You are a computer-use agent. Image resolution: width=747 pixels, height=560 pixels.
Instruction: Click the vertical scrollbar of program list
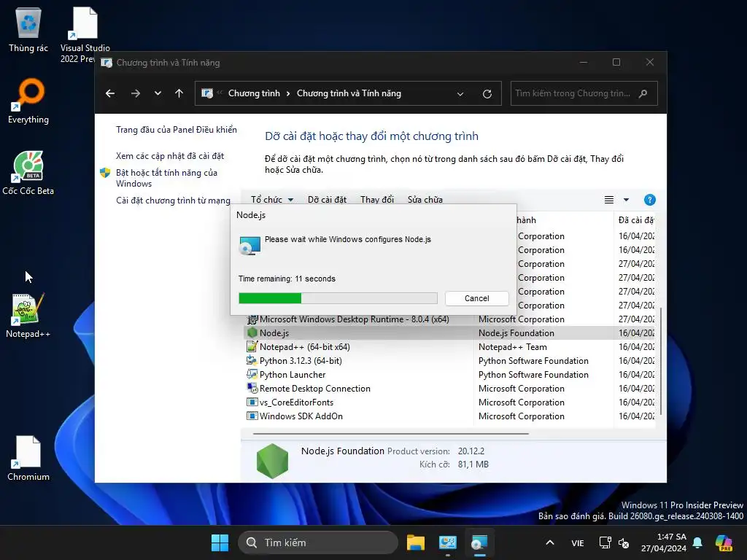[660, 361]
